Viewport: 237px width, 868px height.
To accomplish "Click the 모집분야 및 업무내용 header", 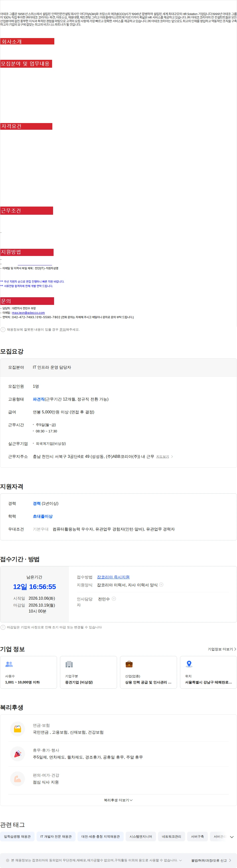I will (26, 64).
